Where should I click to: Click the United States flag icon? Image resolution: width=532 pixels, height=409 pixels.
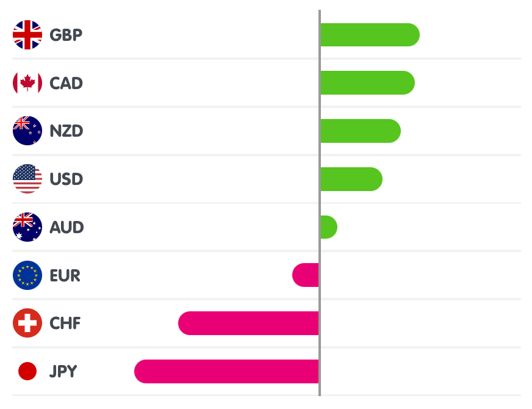pos(27,179)
